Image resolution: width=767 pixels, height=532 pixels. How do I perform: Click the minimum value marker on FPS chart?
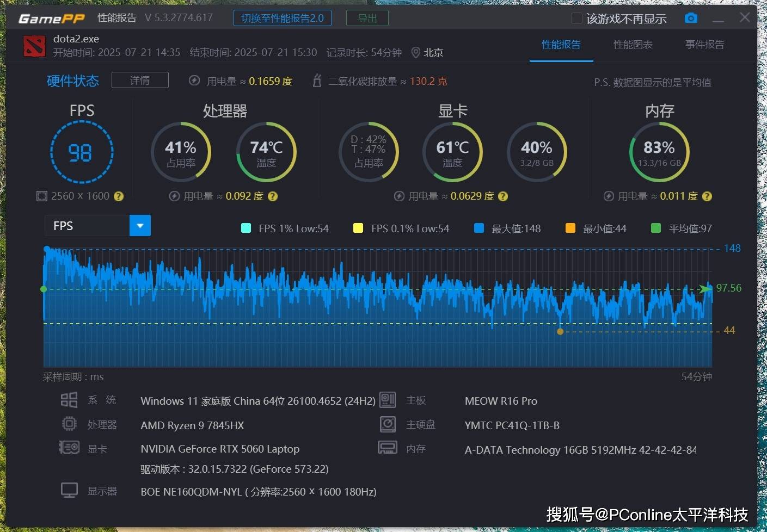tap(560, 331)
